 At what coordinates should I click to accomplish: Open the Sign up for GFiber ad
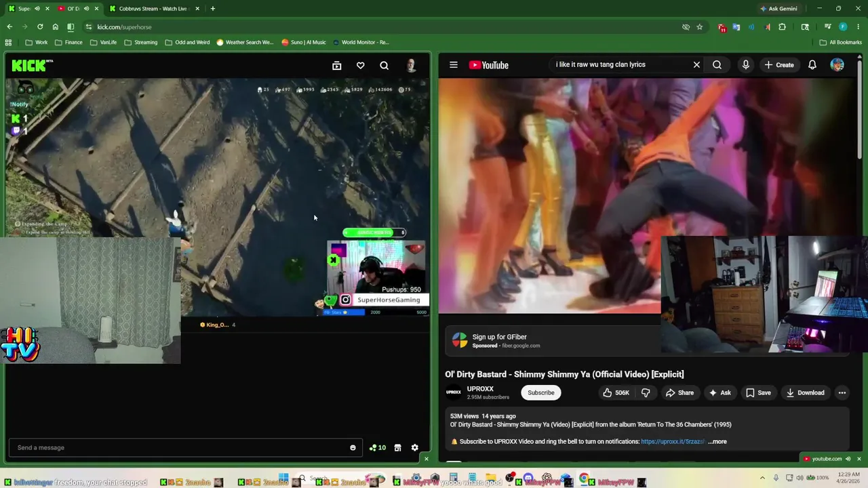pyautogui.click(x=499, y=337)
